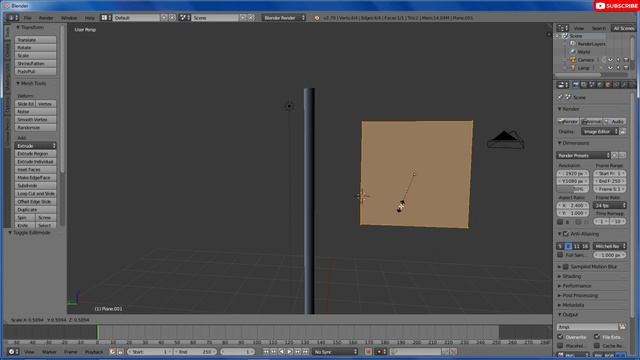This screenshot has height=360, width=640.
Task: Toggle Lamp renderability camera icon
Action: tap(626, 68)
